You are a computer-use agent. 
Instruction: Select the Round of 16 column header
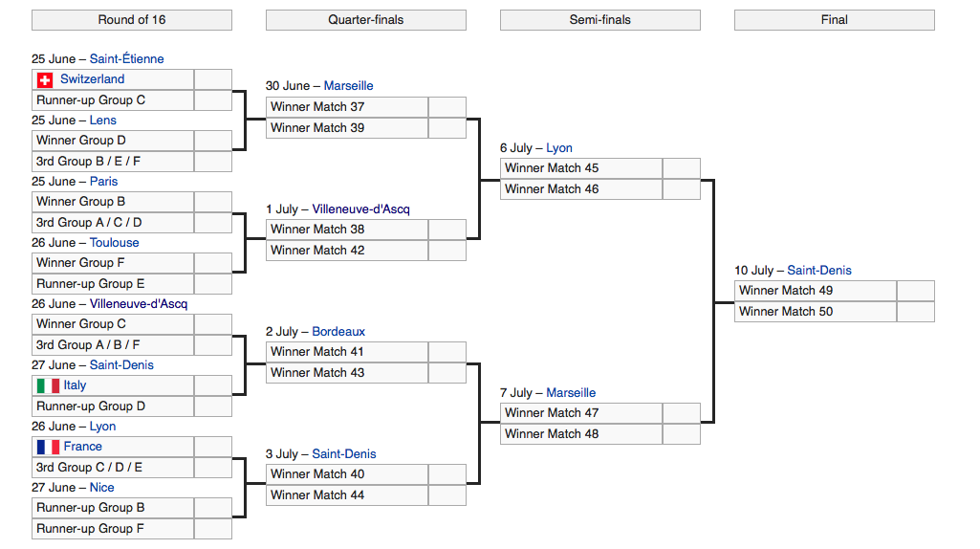(x=132, y=20)
